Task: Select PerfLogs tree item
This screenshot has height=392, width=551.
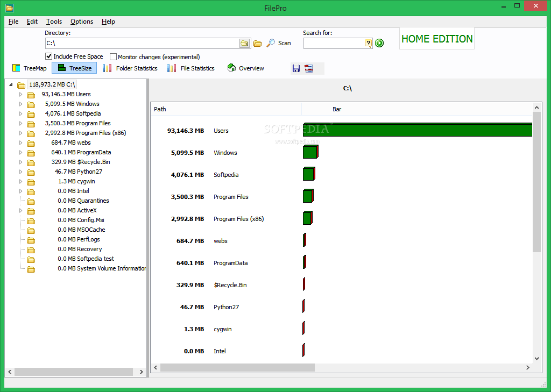Action: pyautogui.click(x=79, y=239)
